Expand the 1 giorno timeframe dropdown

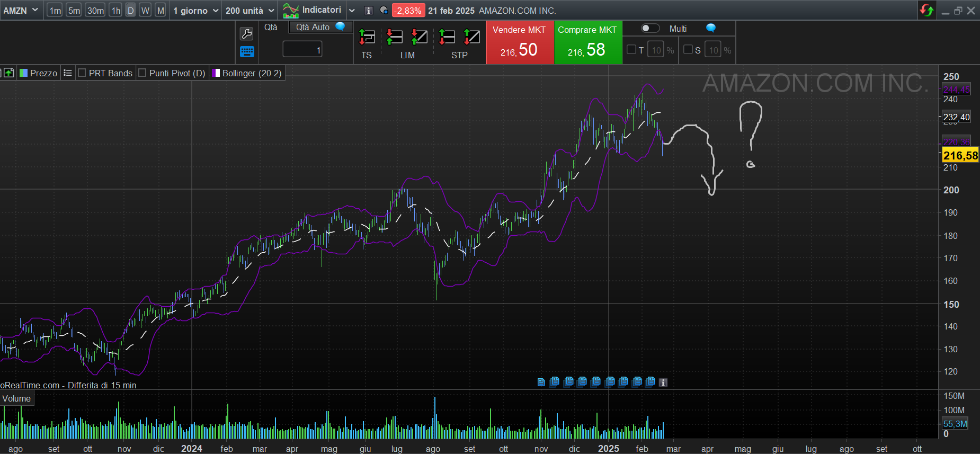point(196,11)
